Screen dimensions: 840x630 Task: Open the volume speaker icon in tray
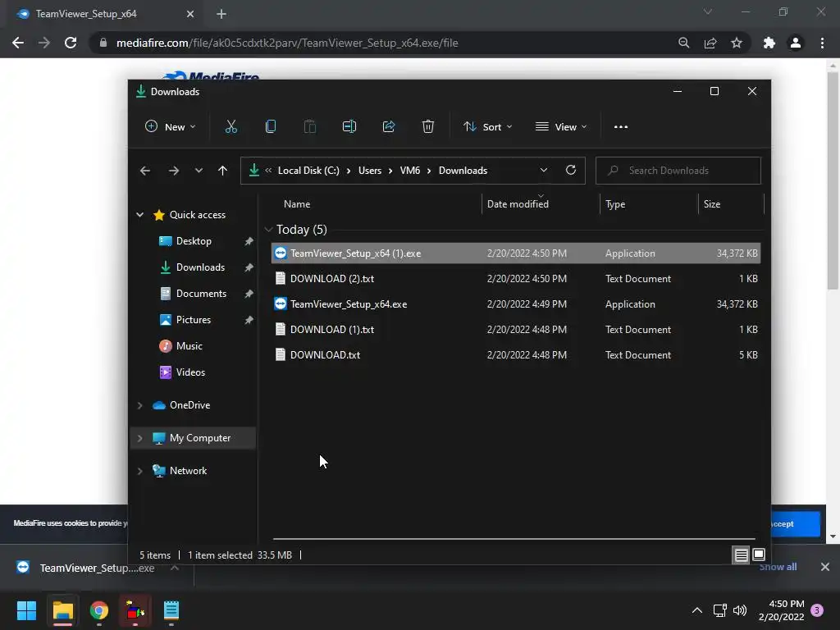740,610
